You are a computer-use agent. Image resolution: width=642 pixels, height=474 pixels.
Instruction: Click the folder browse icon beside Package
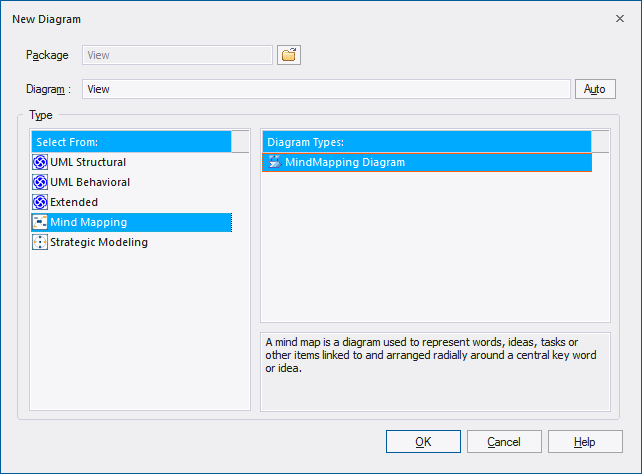pos(289,55)
